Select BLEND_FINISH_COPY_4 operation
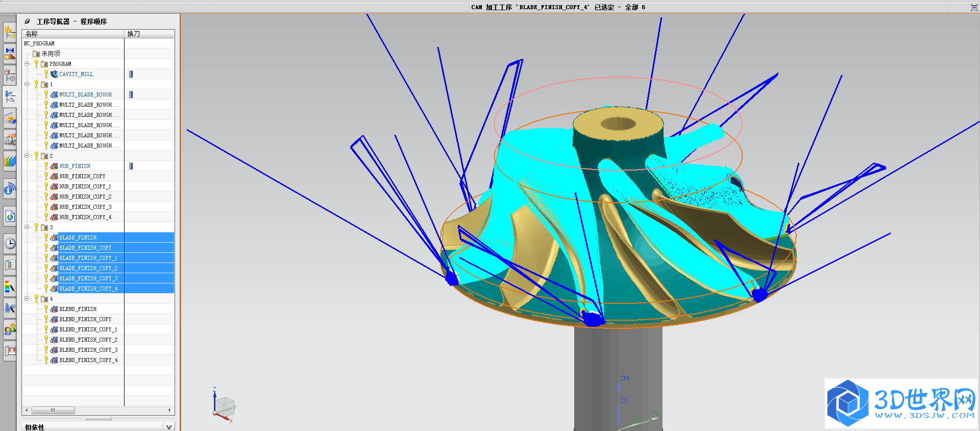The image size is (980, 431). pos(88,360)
